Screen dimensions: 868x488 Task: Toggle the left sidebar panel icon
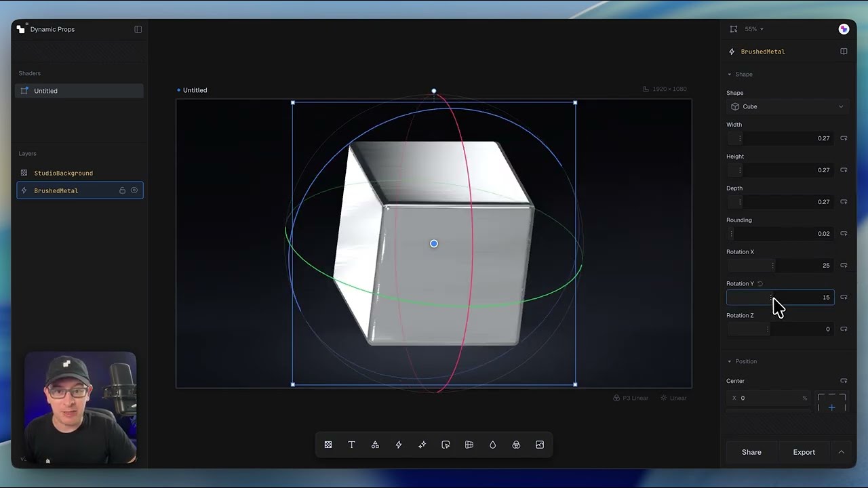138,29
